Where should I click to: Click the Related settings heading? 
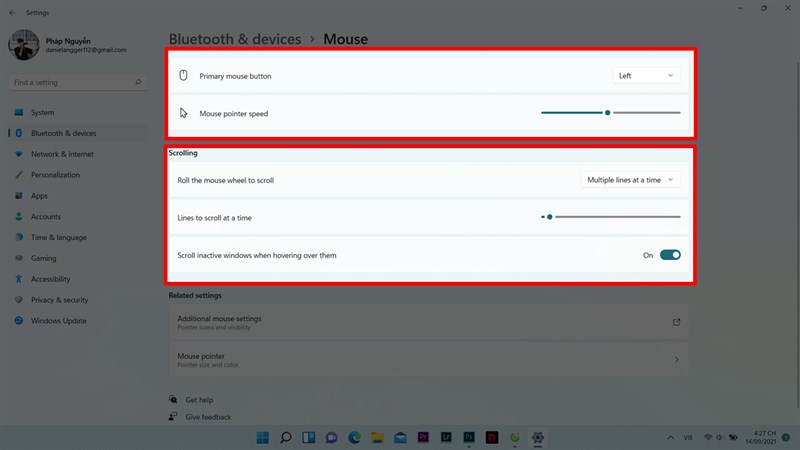pyautogui.click(x=195, y=295)
